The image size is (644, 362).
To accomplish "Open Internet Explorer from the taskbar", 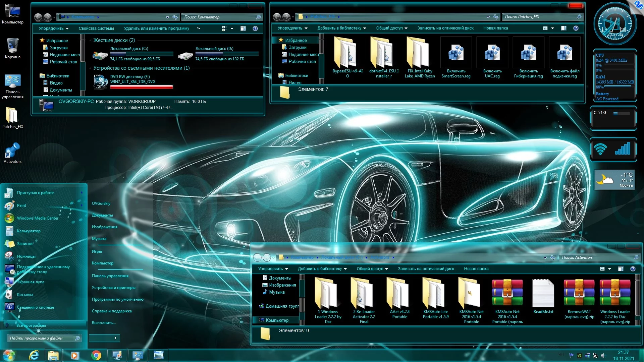I will pos(34,355).
